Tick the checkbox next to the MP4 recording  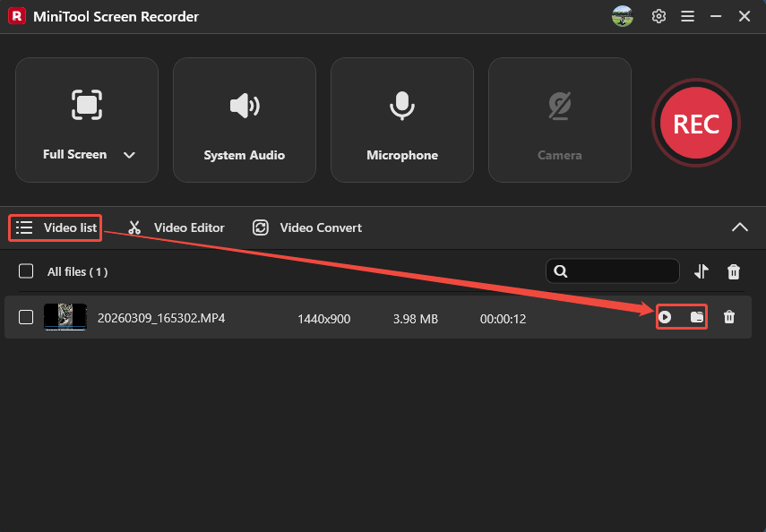tap(26, 316)
